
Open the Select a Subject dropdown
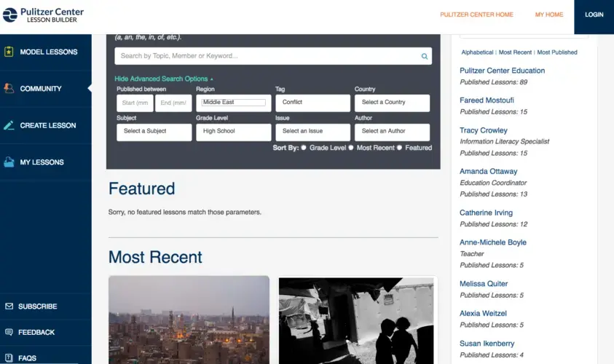pos(154,132)
